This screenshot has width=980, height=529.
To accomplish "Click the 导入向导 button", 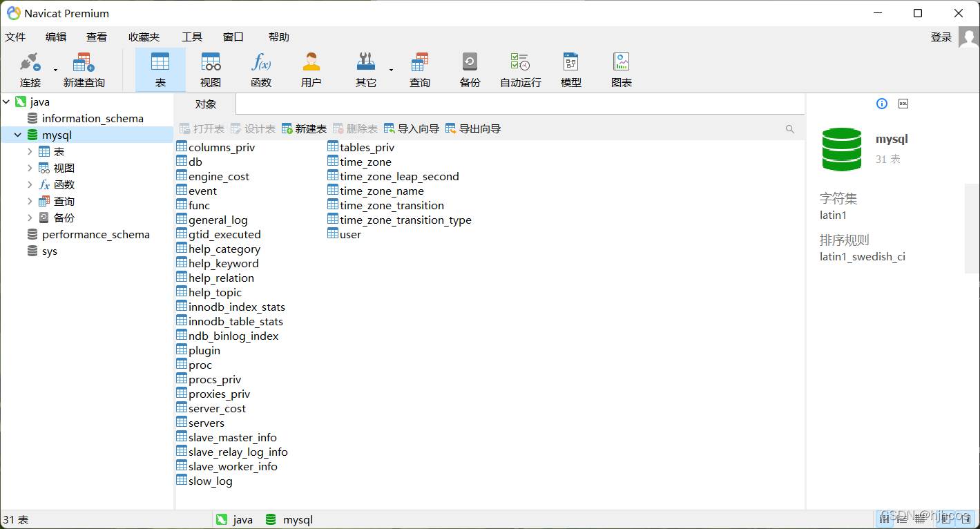I will (412, 129).
